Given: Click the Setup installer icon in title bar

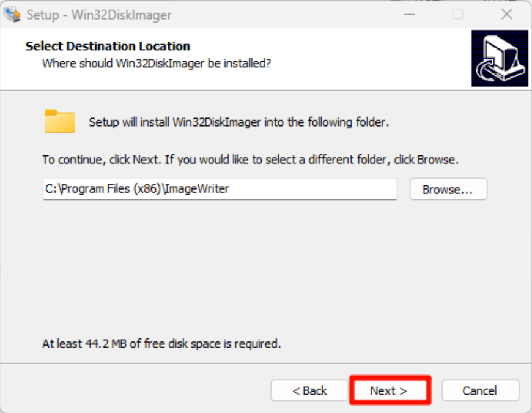Looking at the screenshot, I should tap(13, 13).
